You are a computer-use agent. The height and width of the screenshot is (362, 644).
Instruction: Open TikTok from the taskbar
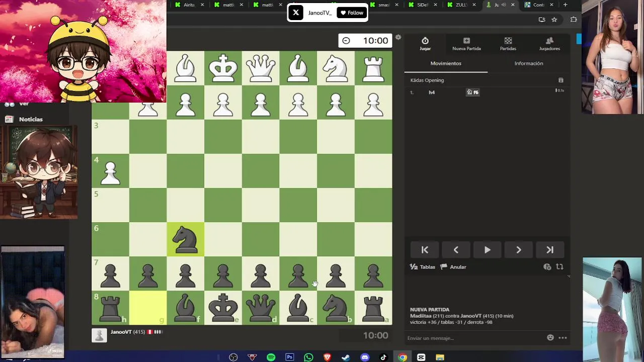click(x=383, y=357)
